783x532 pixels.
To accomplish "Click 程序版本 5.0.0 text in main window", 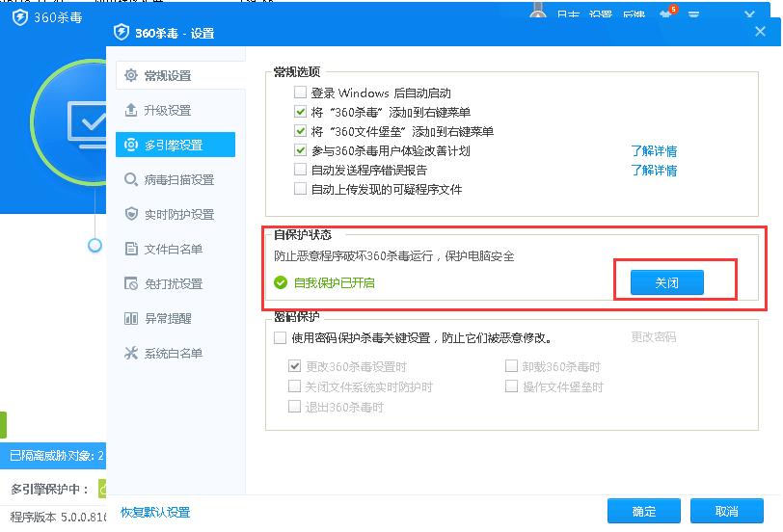I will pos(58,517).
